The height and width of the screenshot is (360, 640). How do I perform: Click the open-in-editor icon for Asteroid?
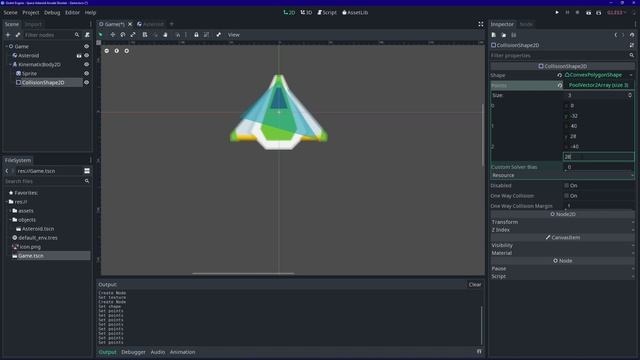(x=79, y=56)
